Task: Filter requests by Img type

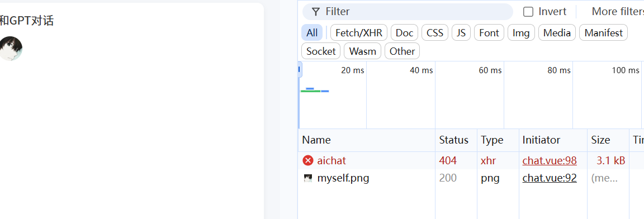Action: point(521,33)
